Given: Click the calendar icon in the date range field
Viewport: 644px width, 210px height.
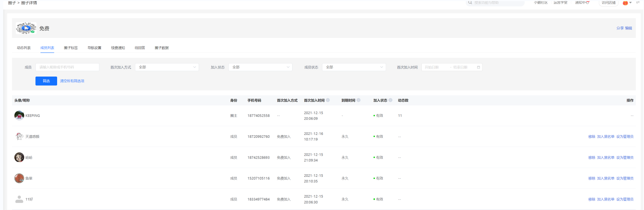Looking at the screenshot, I should tap(478, 67).
